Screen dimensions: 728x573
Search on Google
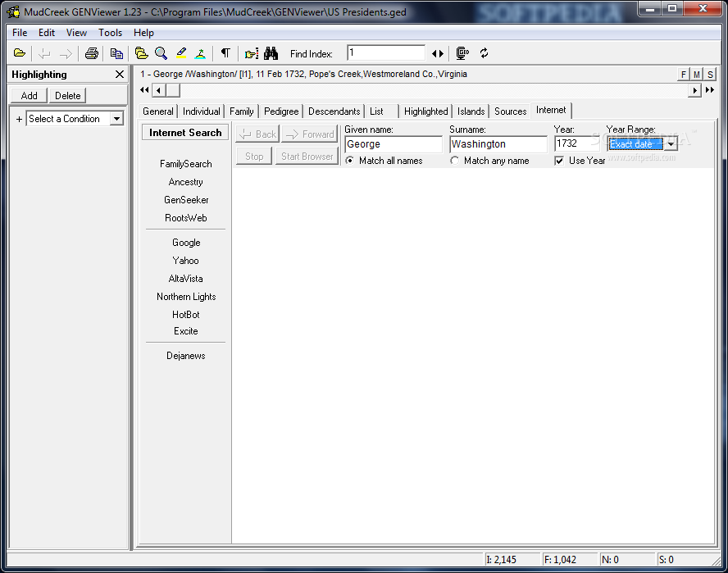point(186,243)
